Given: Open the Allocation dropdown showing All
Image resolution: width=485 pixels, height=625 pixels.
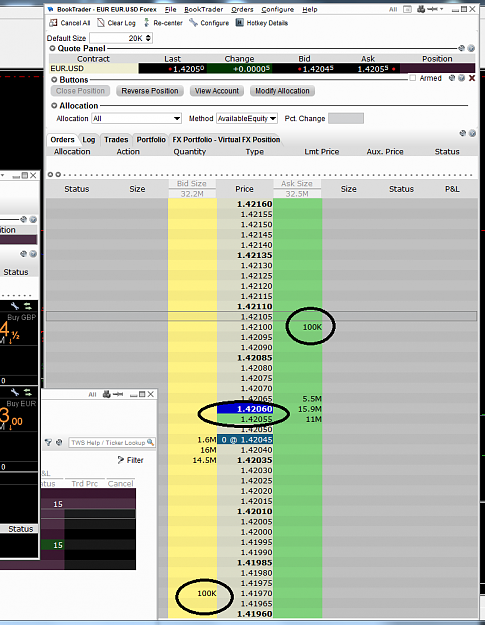Looking at the screenshot, I should 137,118.
